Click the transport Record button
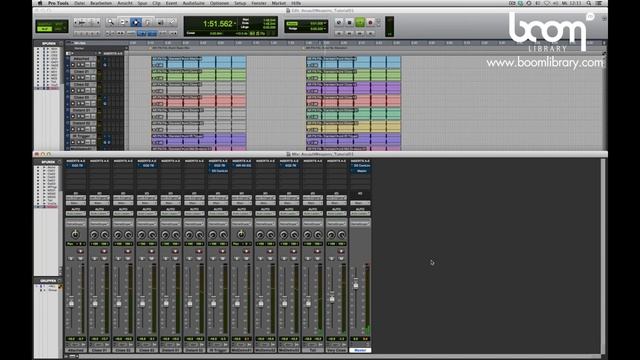 (x=370, y=22)
